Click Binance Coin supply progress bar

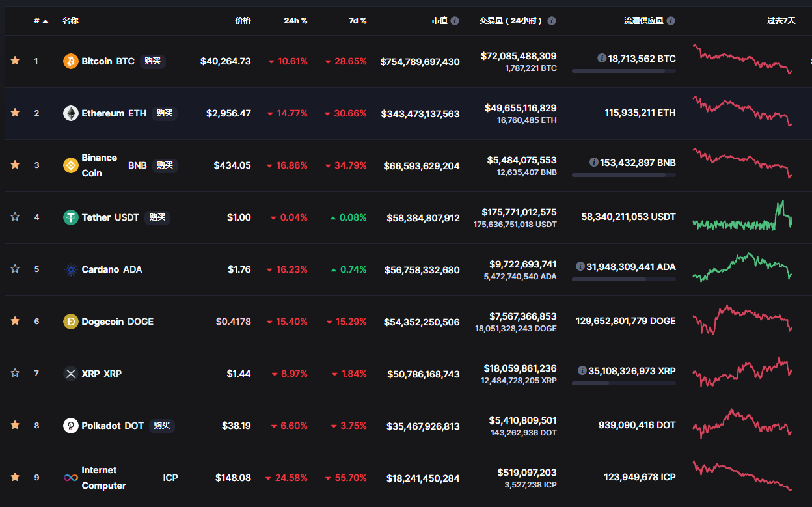click(x=624, y=174)
